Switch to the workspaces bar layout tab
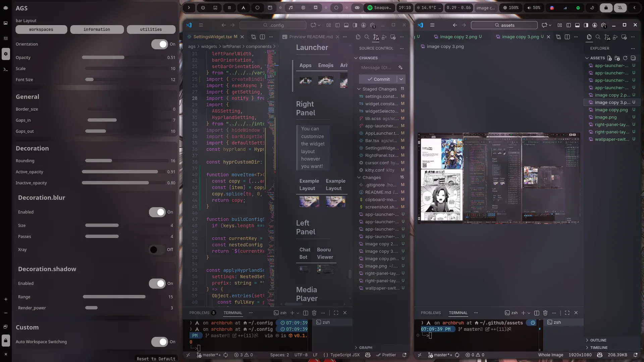The width and height of the screenshot is (644, 362). tap(41, 29)
